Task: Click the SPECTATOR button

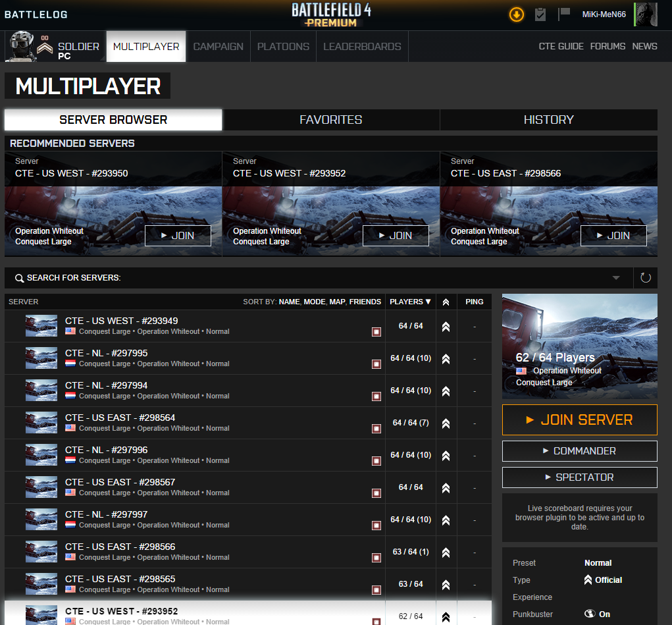Action: coord(579,477)
